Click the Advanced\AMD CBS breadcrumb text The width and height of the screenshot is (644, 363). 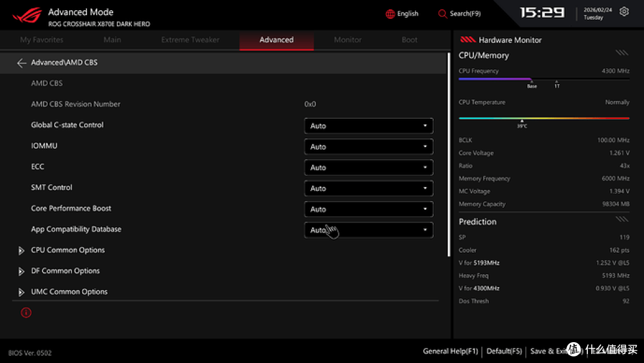coord(64,63)
